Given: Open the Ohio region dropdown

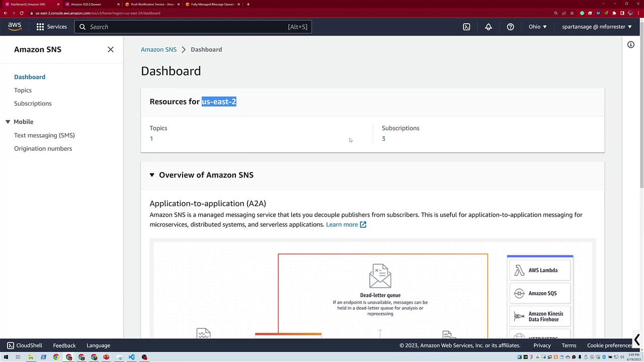Looking at the screenshot, I should tap(537, 27).
